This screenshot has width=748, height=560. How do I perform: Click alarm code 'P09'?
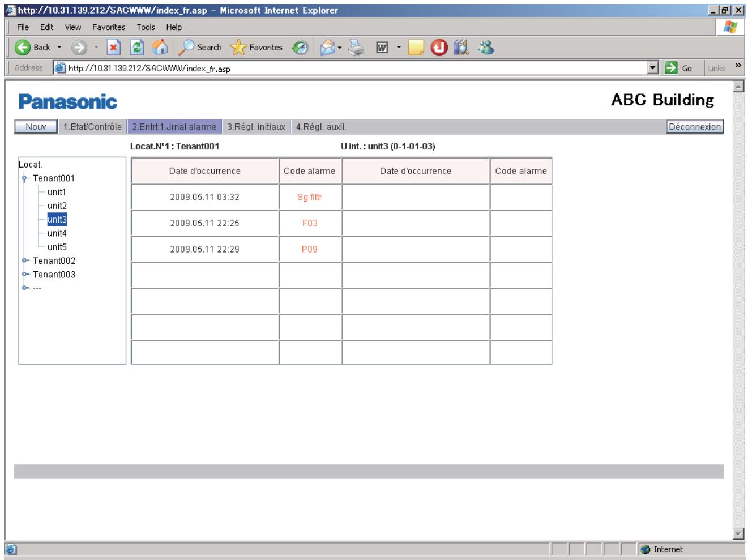[310, 249]
